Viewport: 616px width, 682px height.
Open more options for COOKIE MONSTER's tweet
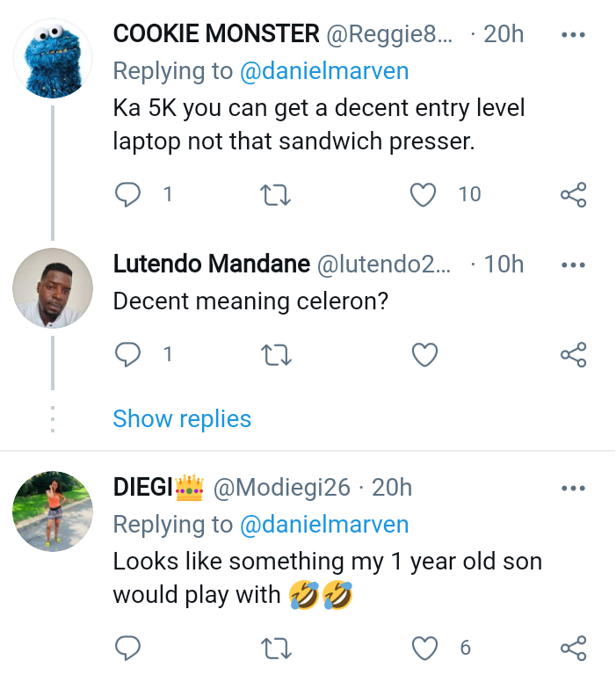pyautogui.click(x=573, y=35)
